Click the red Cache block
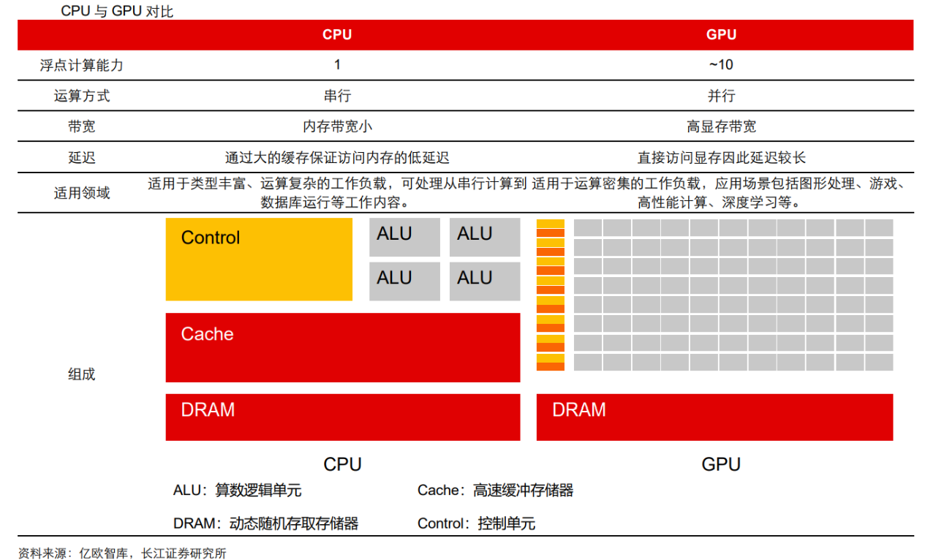The image size is (936, 560). coord(343,347)
